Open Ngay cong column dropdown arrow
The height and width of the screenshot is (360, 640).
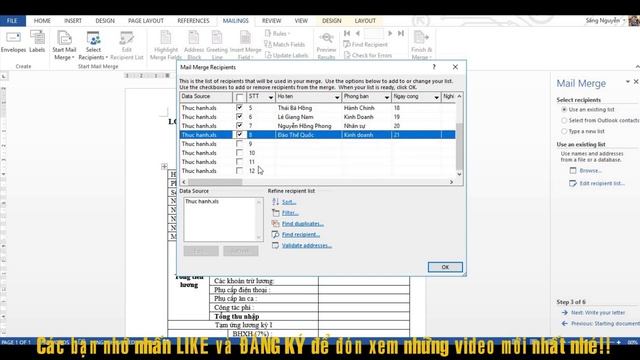point(436,97)
